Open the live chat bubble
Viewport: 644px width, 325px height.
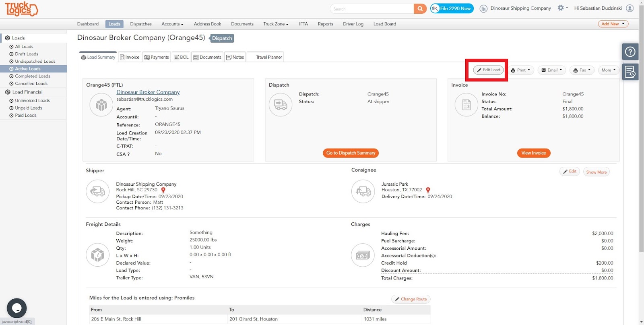pyautogui.click(x=17, y=308)
